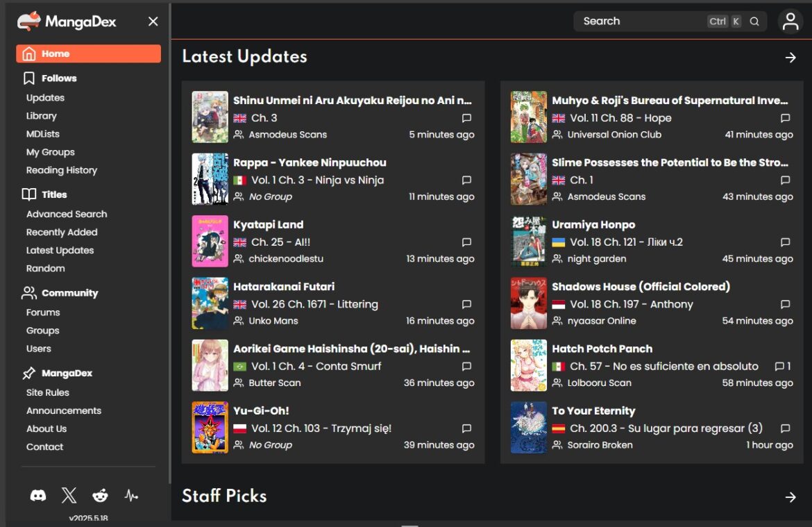Viewport: 812px width, 527px height.
Task: Open comments for To Your Eternity chapter
Action: pos(785,428)
